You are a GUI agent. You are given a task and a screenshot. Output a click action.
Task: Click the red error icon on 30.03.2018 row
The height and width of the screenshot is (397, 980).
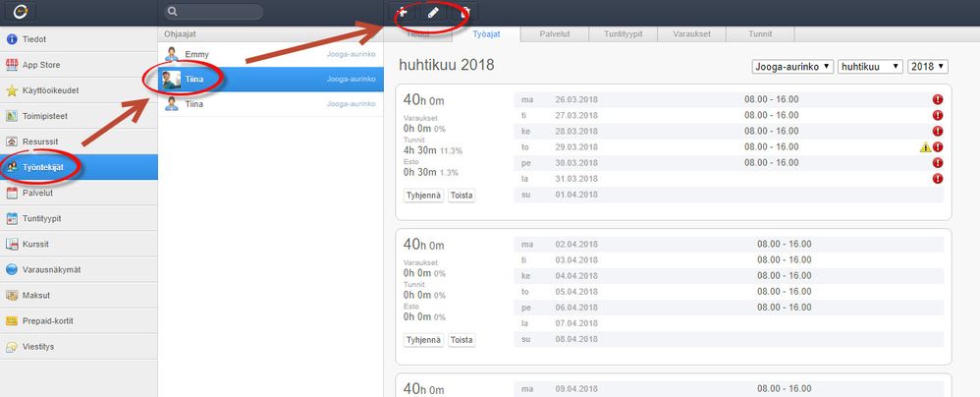(x=938, y=162)
